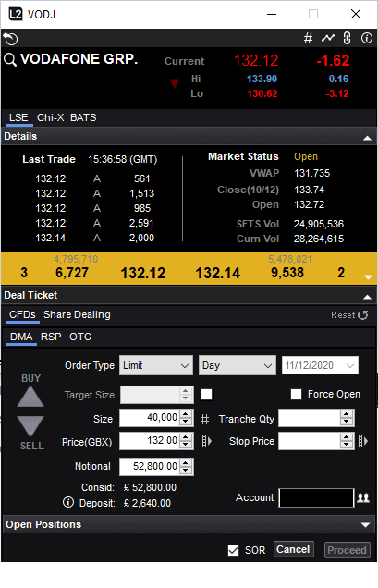Select the CFDs tab
This screenshot has height=588, width=378.
coord(22,314)
